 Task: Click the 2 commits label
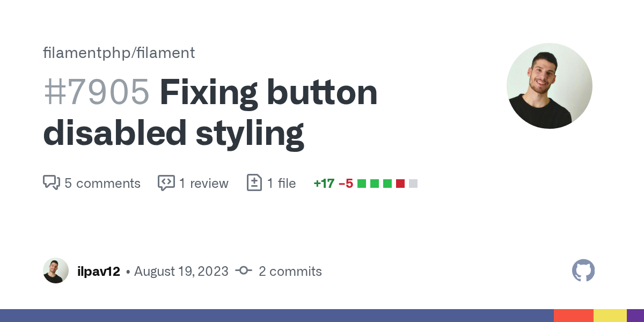pyautogui.click(x=290, y=271)
